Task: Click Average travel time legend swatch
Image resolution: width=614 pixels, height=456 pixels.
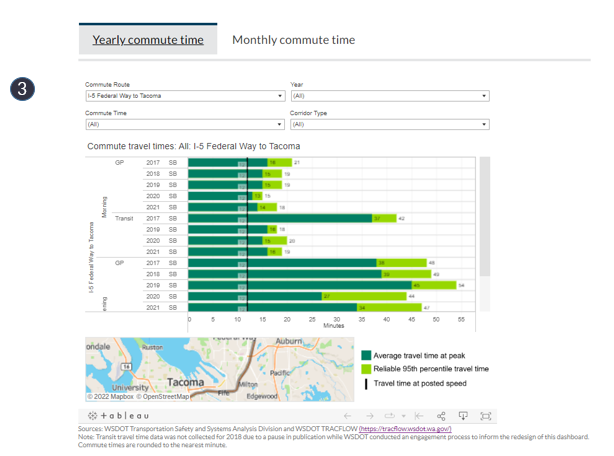Action: [366, 355]
